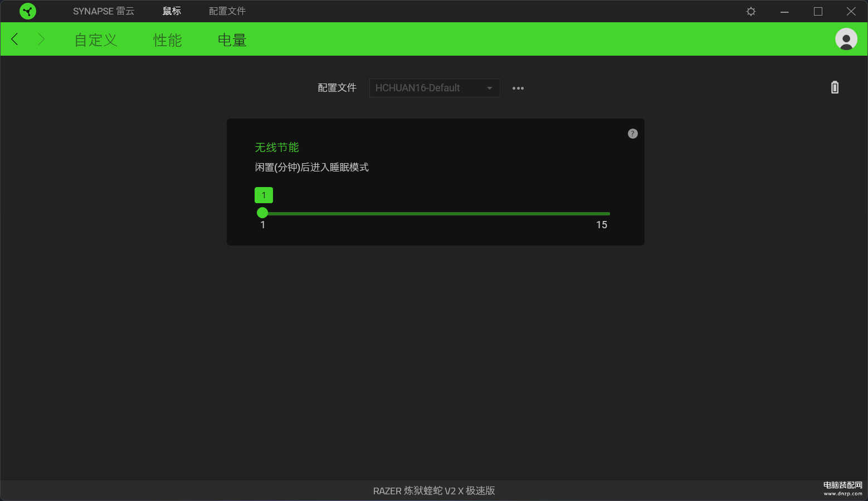Select the 电量 tab
Screen dimensions: 868x501
point(232,40)
